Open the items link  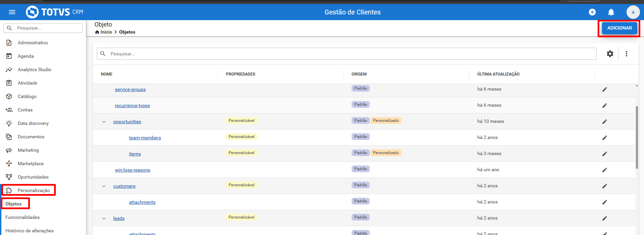[135, 154]
